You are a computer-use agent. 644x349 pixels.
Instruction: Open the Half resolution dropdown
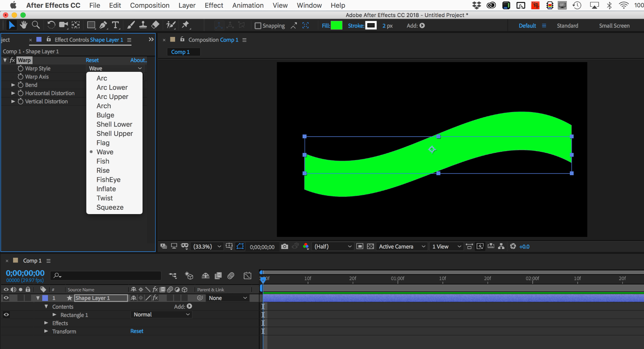click(x=332, y=247)
